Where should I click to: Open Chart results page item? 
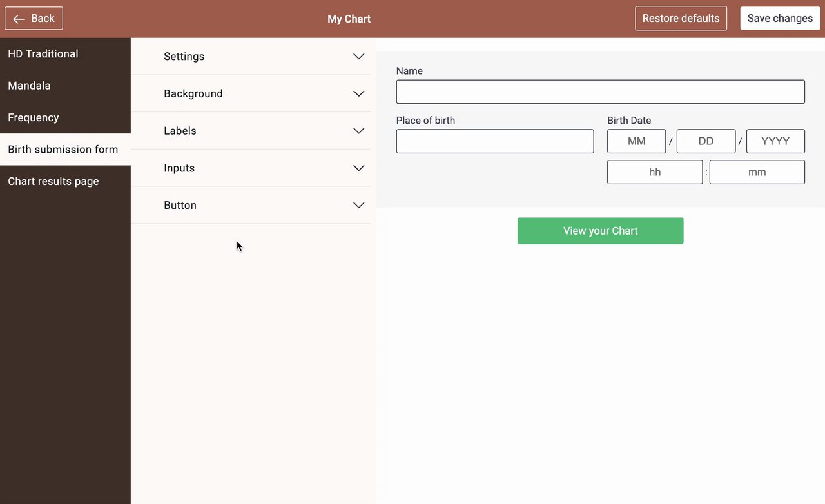[53, 181]
